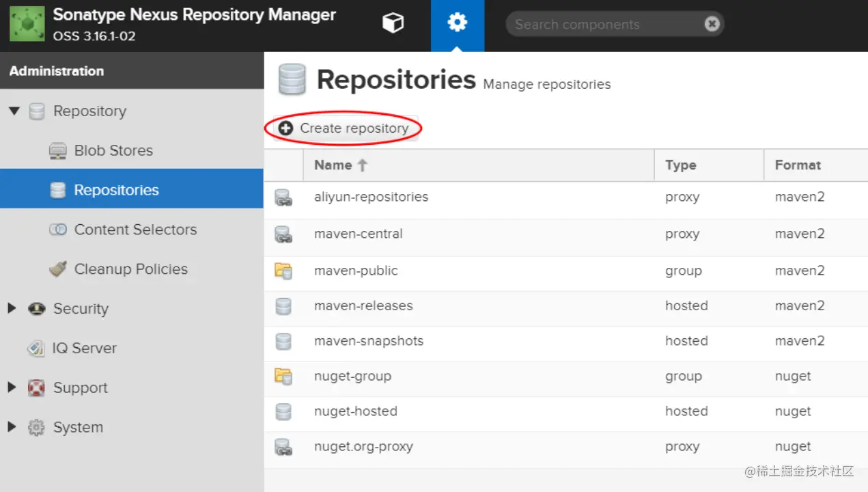Open Content Selectors menu item
The width and height of the screenshot is (868, 492).
click(x=135, y=230)
